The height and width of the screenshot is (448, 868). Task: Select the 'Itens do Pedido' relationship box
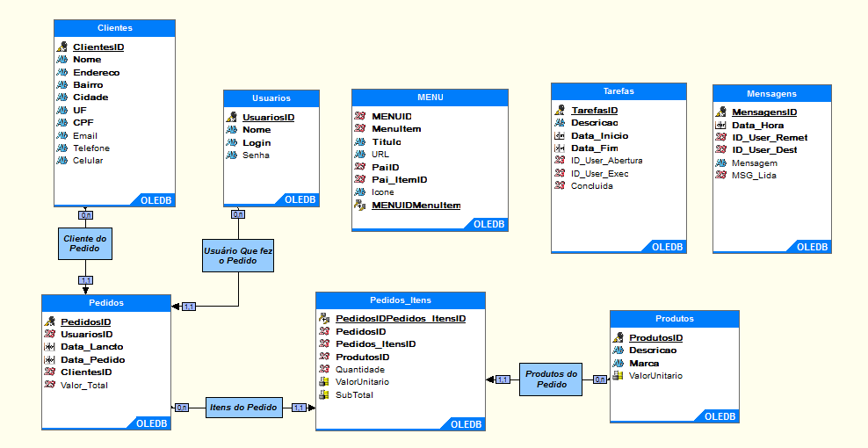point(243,407)
